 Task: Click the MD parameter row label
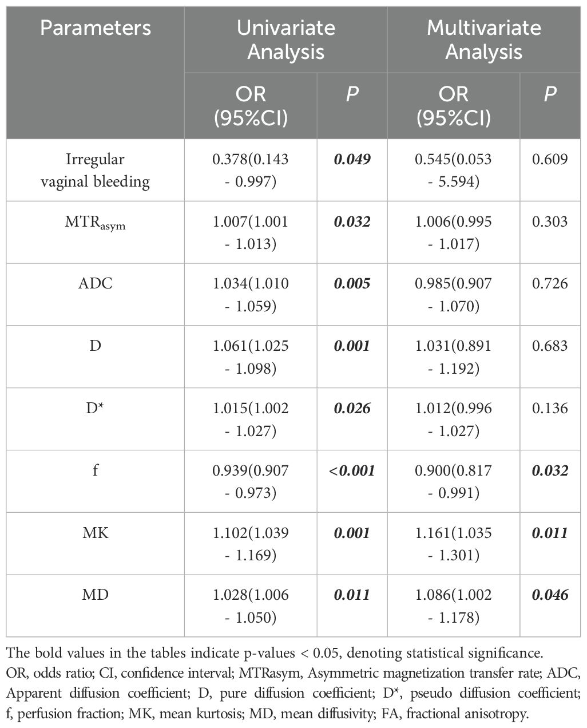pos(95,595)
